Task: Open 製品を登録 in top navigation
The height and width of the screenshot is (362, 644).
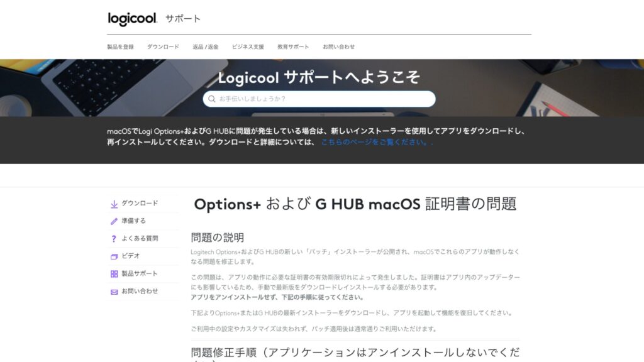Action: pyautogui.click(x=120, y=47)
